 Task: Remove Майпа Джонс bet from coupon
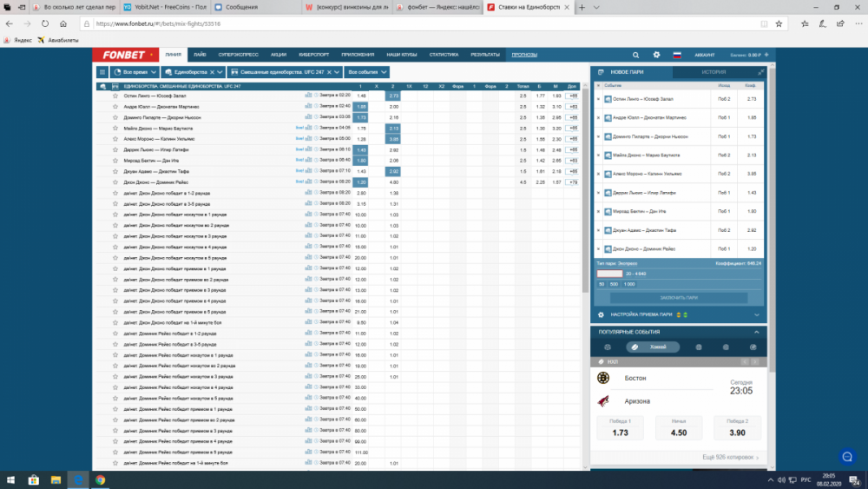pos(598,155)
